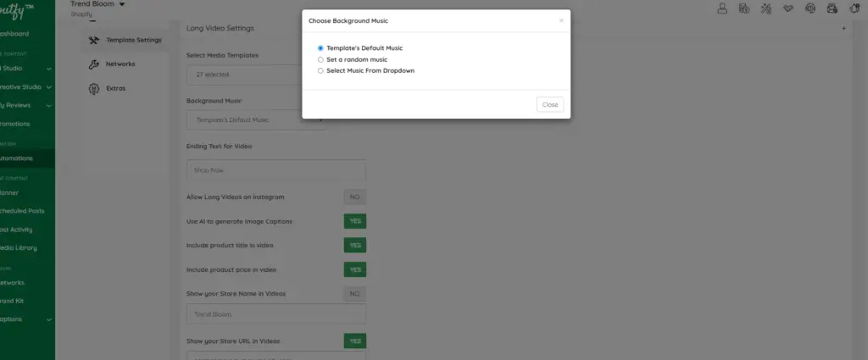Switch to the Extras tab
Screen dimensions: 868x360
tap(125, 88)
